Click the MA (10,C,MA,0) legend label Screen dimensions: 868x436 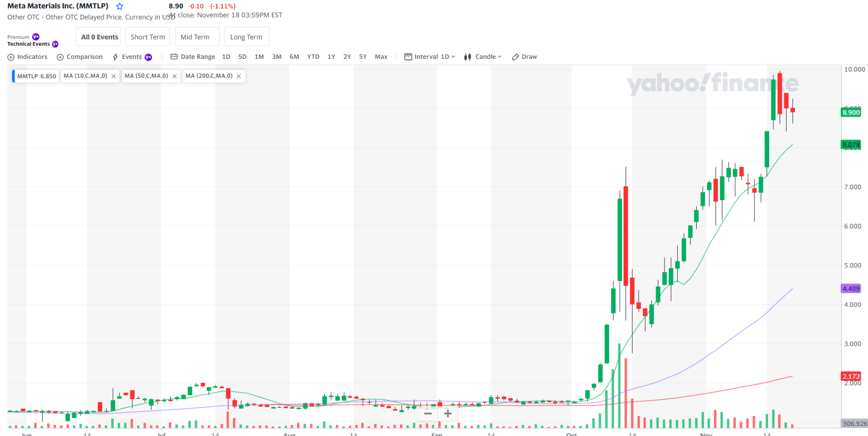tap(85, 76)
